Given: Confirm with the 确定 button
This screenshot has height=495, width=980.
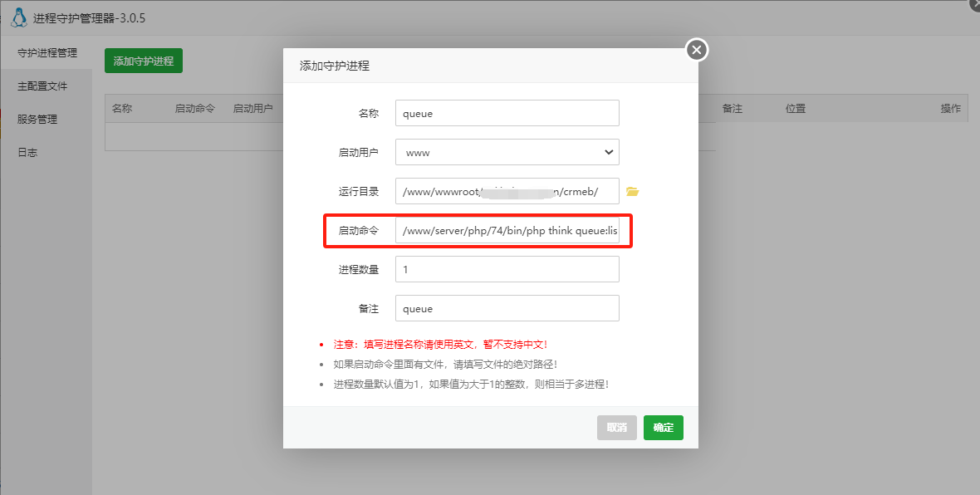Looking at the screenshot, I should (663, 428).
